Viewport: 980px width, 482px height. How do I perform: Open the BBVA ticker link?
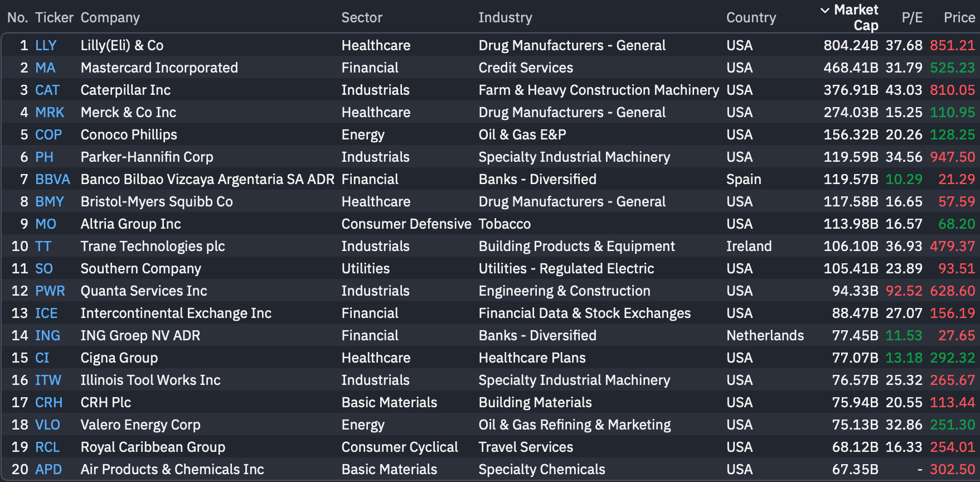tap(52, 179)
